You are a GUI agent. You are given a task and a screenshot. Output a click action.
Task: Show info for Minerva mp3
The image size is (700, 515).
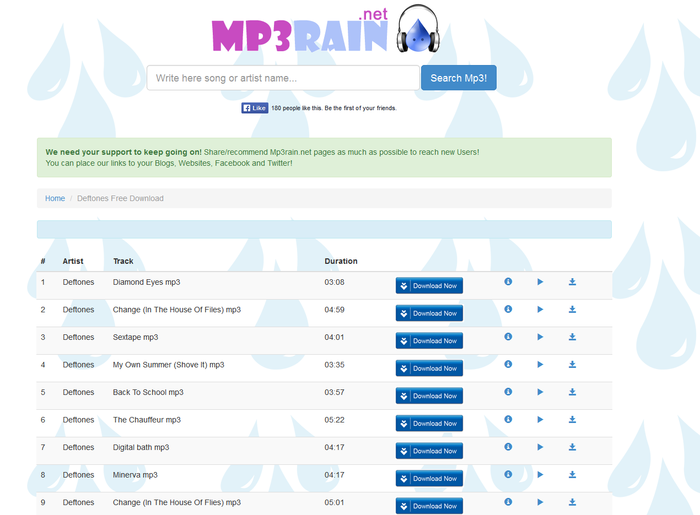pyautogui.click(x=508, y=474)
